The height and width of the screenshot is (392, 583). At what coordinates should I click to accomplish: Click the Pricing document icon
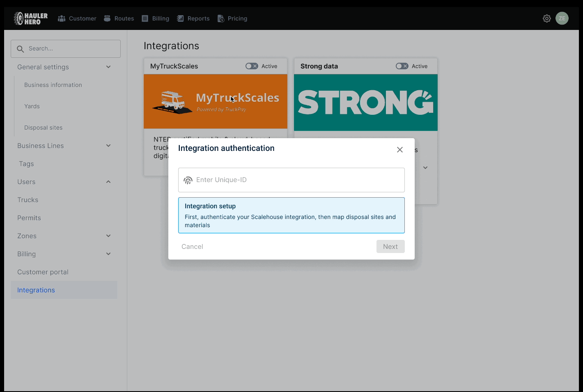(x=221, y=18)
